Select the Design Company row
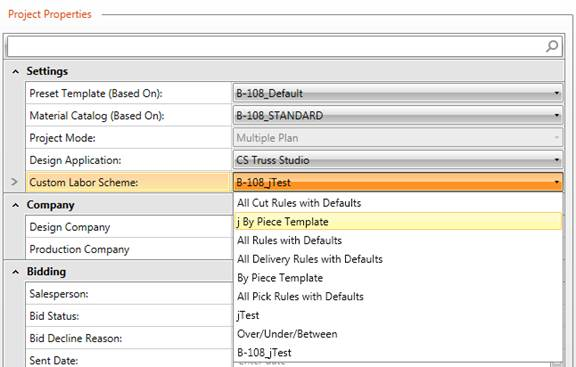 pos(129,227)
